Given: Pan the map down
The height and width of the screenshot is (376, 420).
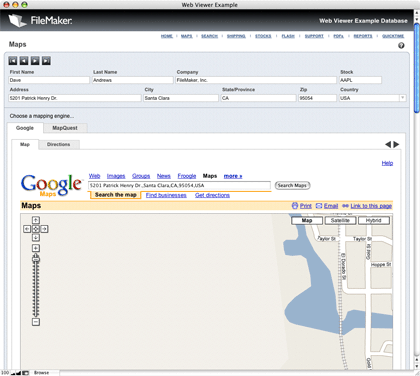Looking at the screenshot, I should pyautogui.click(x=36, y=238).
